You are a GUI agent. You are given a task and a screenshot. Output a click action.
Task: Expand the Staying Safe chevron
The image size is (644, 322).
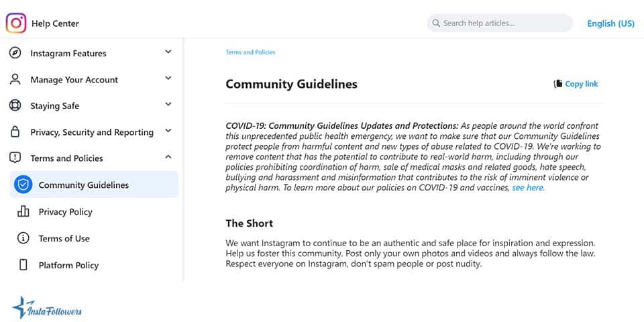point(168,105)
